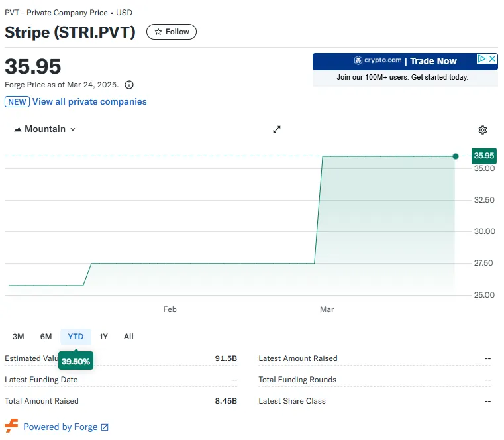Screen dimensions: 504x440
Task: Click the green 35.95 price label
Action: pyautogui.click(x=483, y=156)
